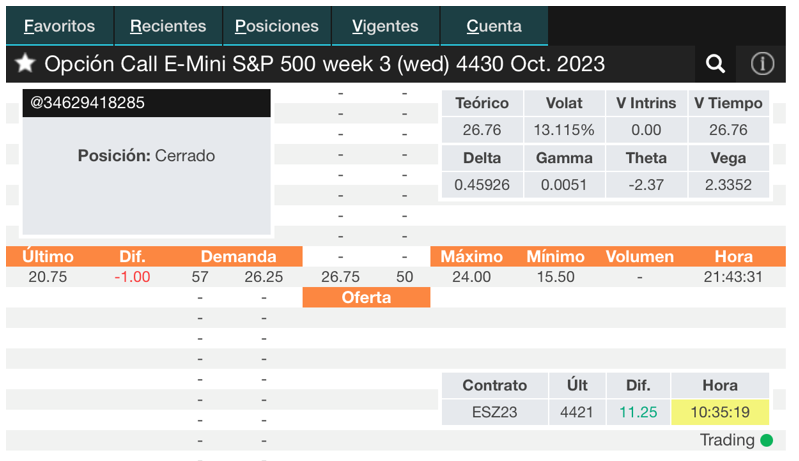Select the Vigentes tab
The width and height of the screenshot is (799, 461).
tap(385, 26)
